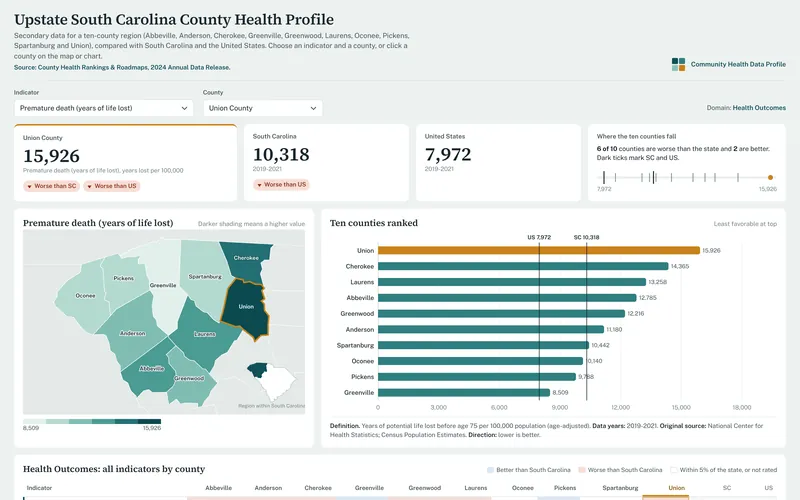Click the SC column header in table
800x500 pixels.
pos(727,488)
